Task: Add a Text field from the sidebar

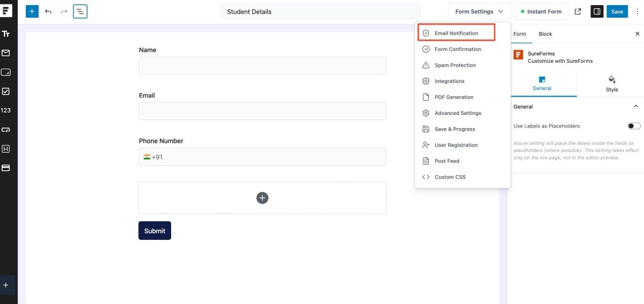Action: (6, 34)
